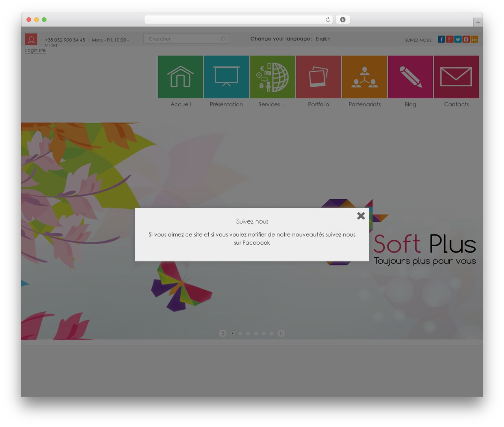Click the magenta Blog pencil tile
This screenshot has height=427, width=504.
pyautogui.click(x=410, y=77)
